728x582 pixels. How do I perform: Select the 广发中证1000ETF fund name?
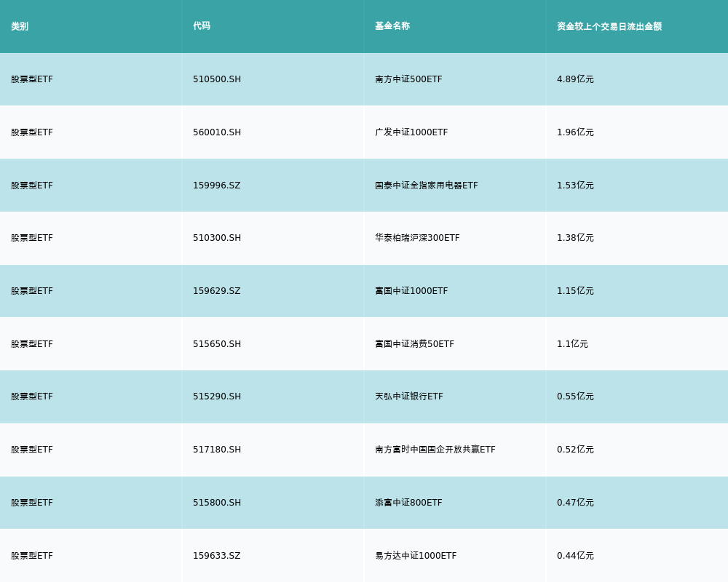point(411,132)
